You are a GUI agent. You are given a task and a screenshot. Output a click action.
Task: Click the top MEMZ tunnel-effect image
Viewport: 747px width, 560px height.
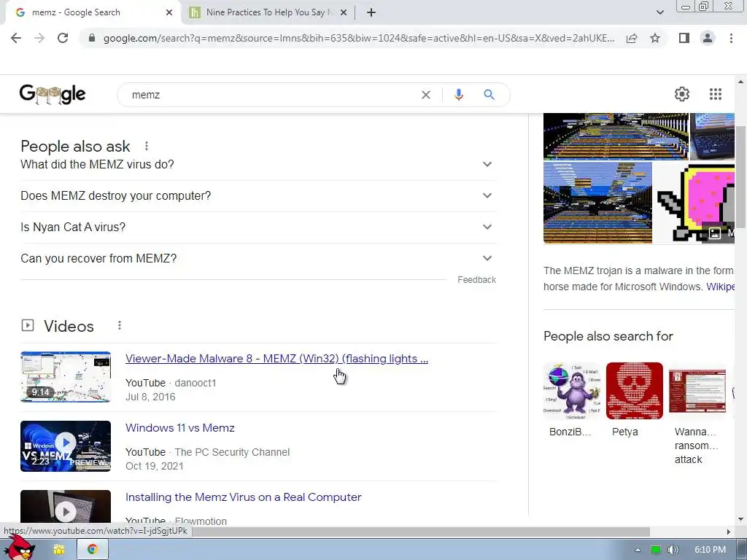tap(616, 136)
